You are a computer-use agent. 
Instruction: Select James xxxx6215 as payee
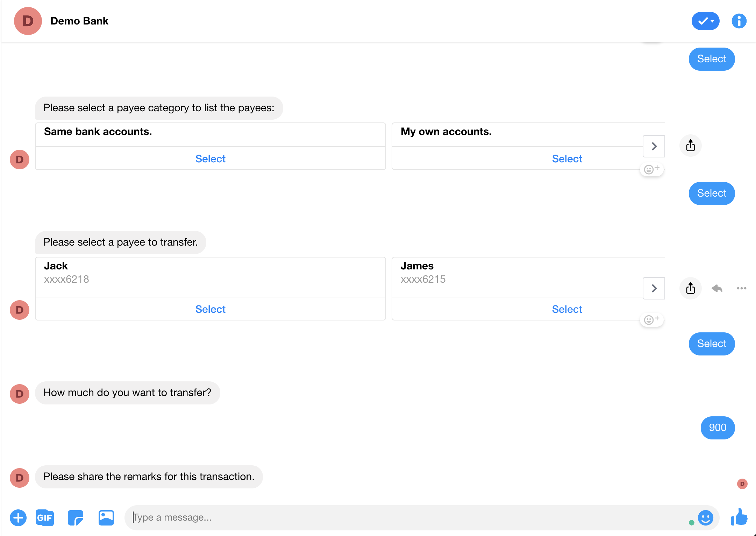coord(566,308)
